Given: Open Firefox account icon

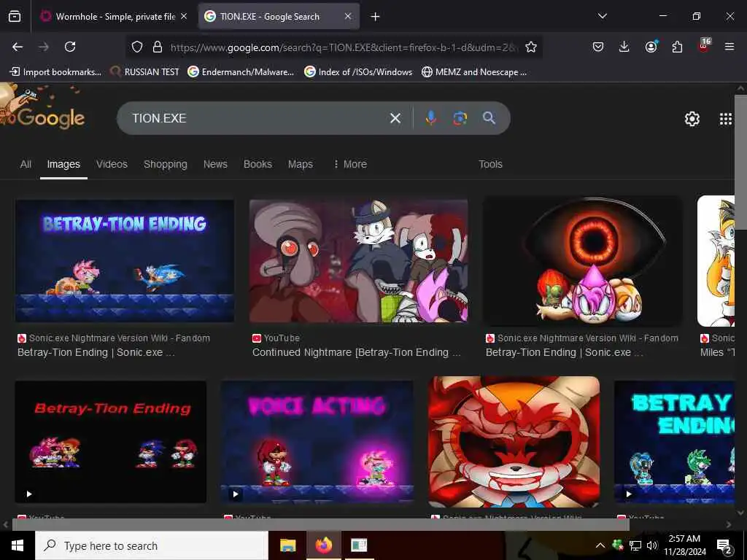Looking at the screenshot, I should pyautogui.click(x=651, y=47).
